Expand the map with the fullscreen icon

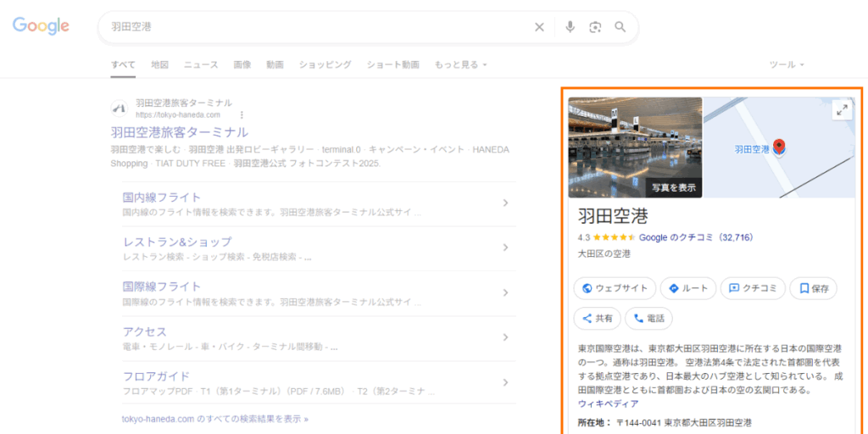coord(841,110)
